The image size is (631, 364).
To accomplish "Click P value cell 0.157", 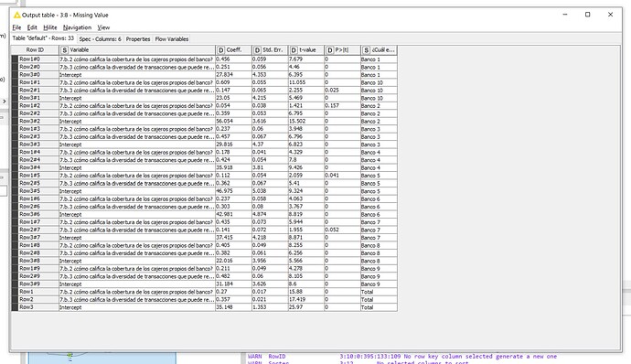I will (x=342, y=105).
